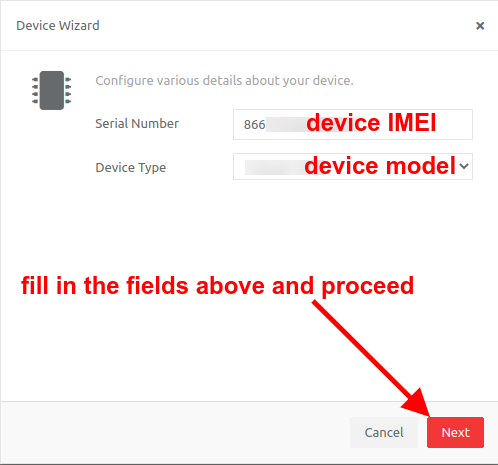
Task: Click the gray footer bar left of Cancel
Action: coord(175,432)
